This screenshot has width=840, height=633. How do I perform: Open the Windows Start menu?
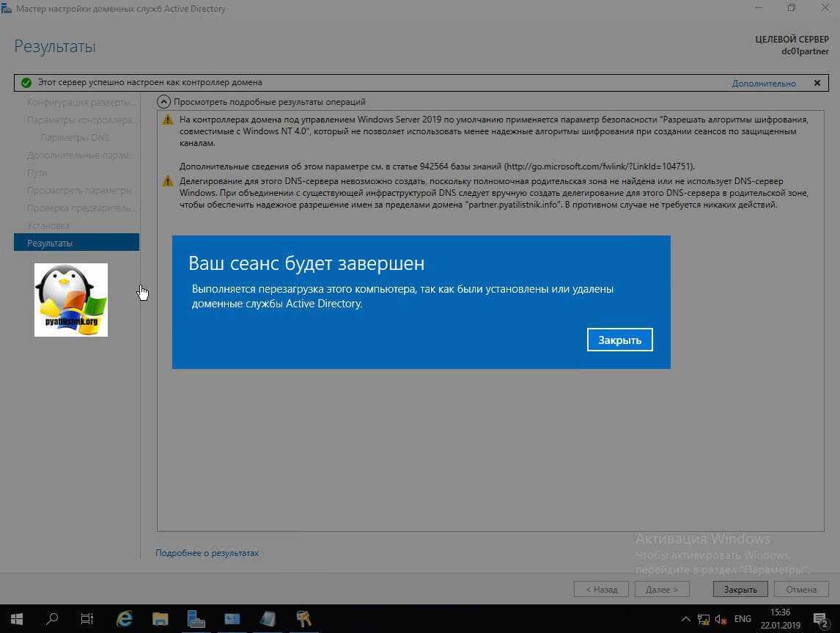(17, 619)
